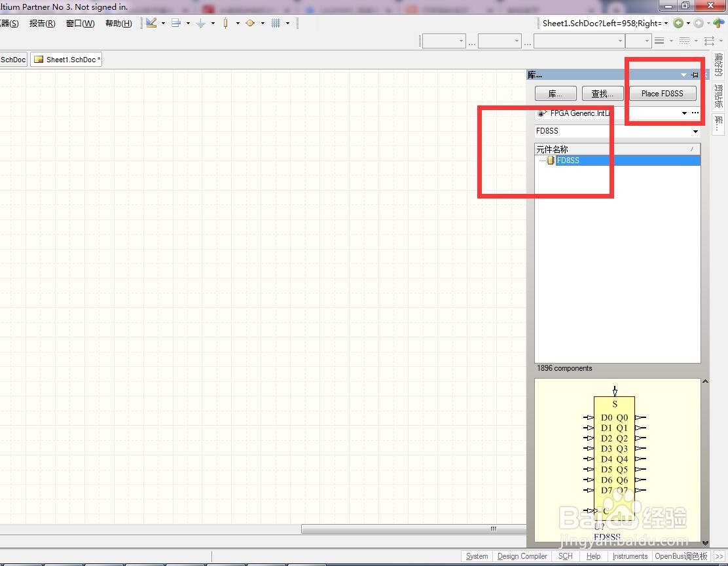Click the 1896 components count text

point(564,368)
